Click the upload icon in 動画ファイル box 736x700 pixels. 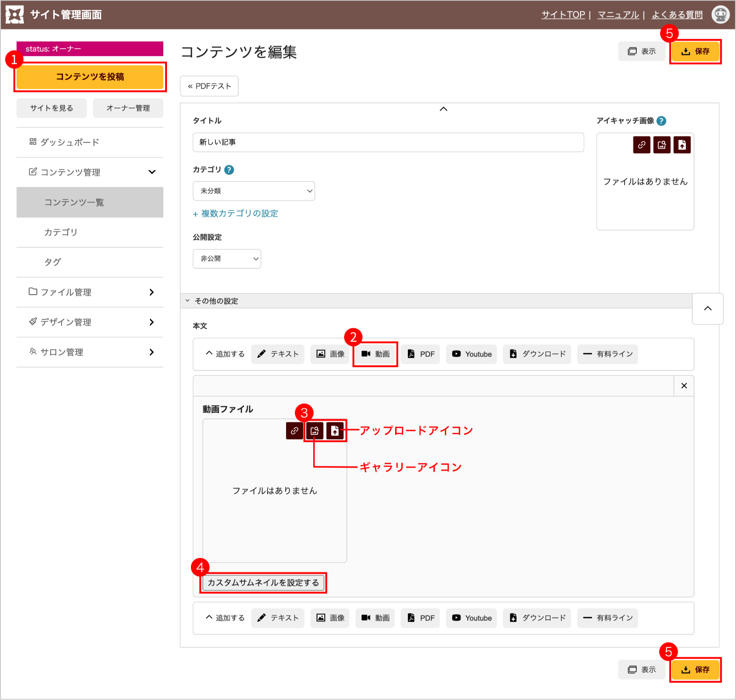(x=335, y=431)
